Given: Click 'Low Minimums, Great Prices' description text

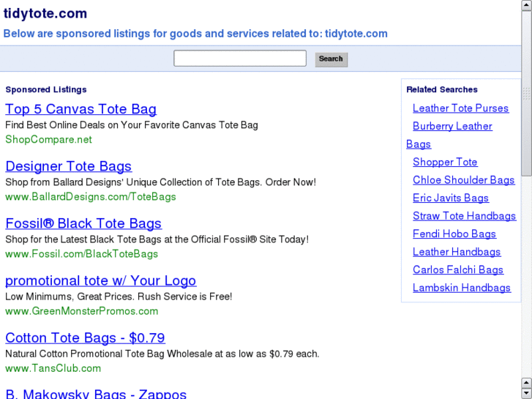Looking at the screenshot, I should tap(119, 297).
